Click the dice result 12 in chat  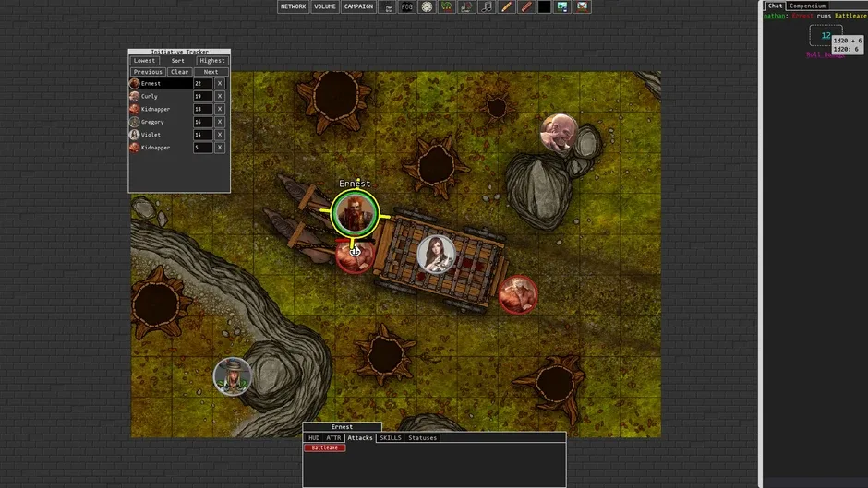pyautogui.click(x=826, y=35)
